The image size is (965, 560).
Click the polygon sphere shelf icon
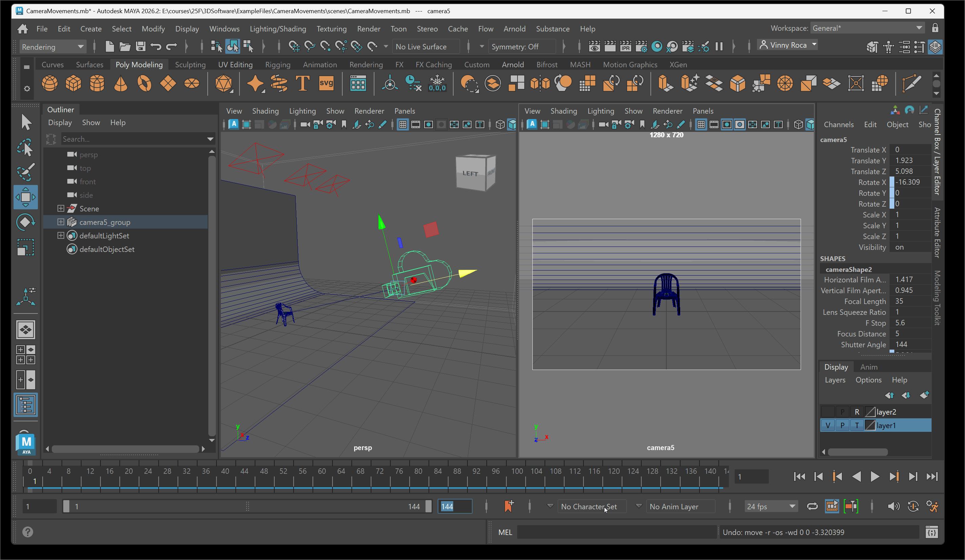point(50,84)
